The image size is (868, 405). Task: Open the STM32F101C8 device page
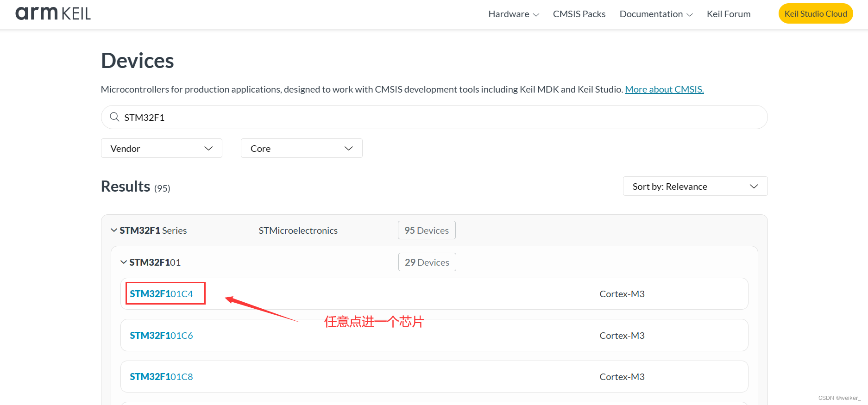point(161,376)
